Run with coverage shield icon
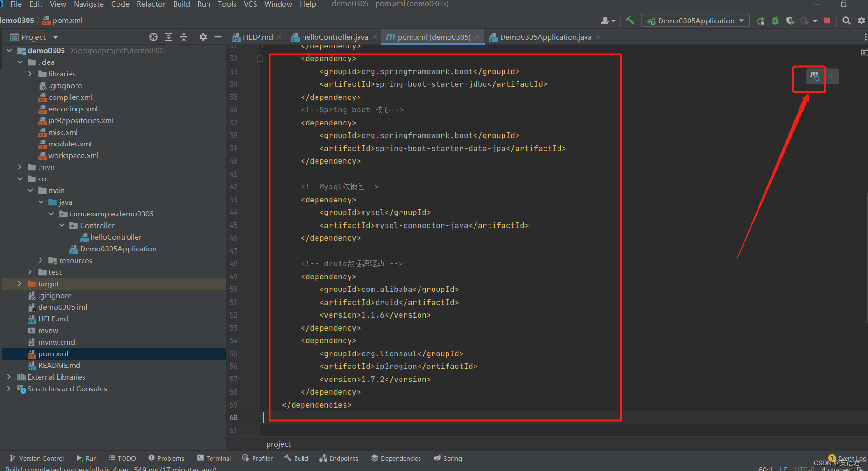This screenshot has height=471, width=868. point(790,21)
